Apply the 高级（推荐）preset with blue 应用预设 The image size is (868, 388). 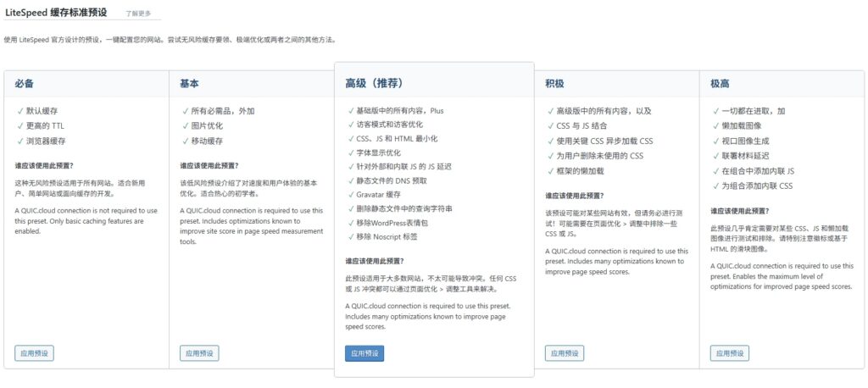point(364,353)
